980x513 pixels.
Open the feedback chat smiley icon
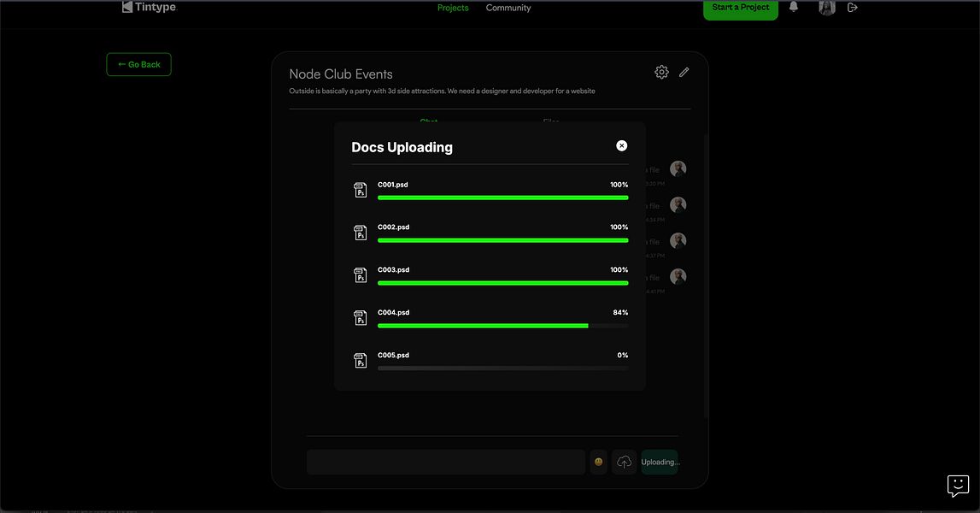click(x=958, y=486)
